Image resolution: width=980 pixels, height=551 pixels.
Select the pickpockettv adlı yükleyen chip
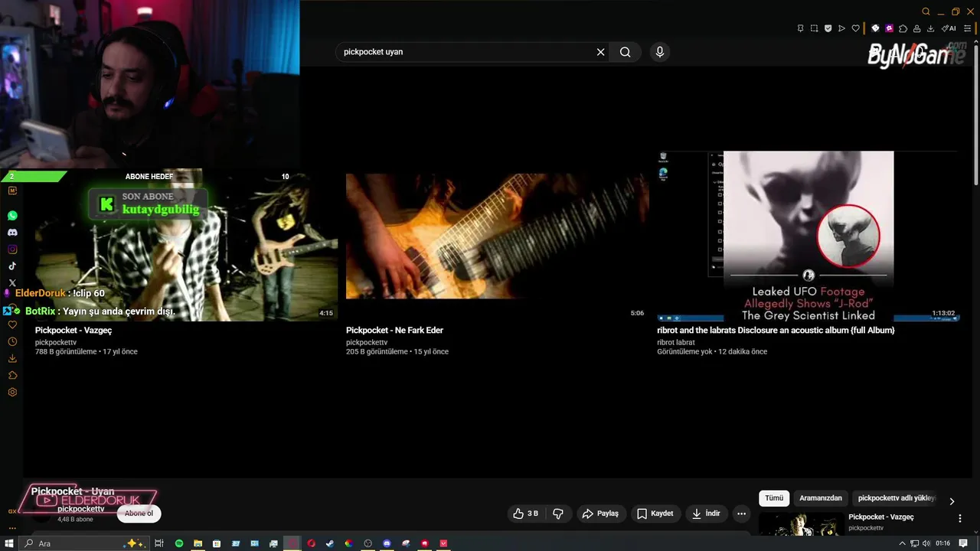pos(896,498)
